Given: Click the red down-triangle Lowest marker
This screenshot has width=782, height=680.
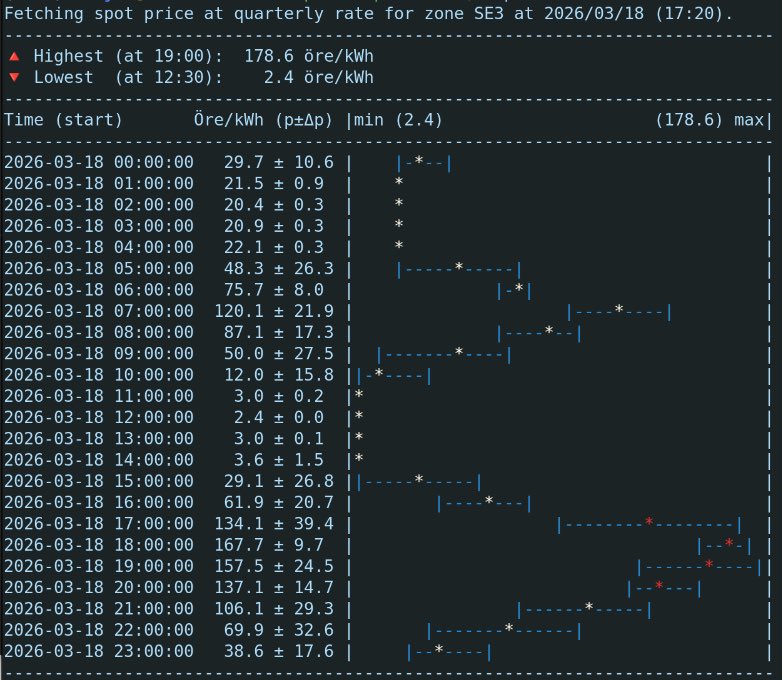Looking at the screenshot, I should (14, 77).
